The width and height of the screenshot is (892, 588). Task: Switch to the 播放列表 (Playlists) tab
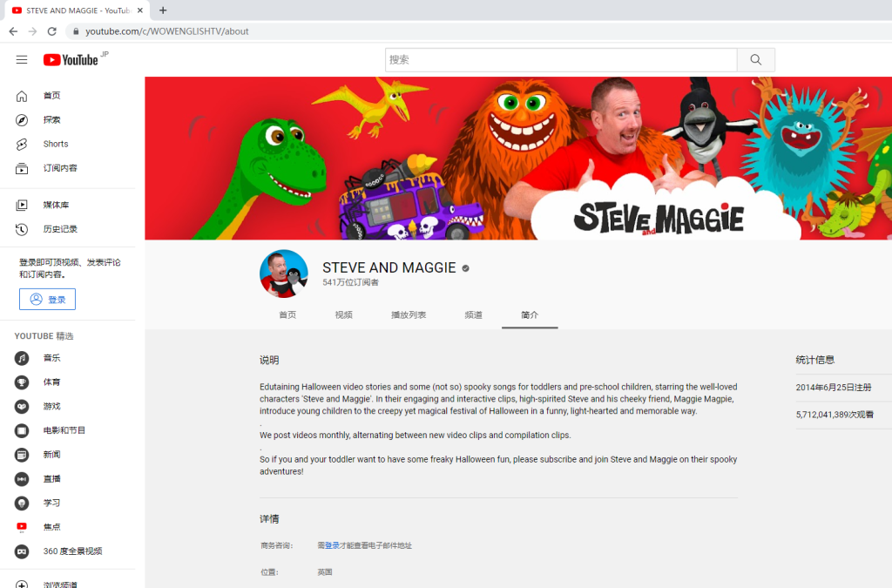(x=409, y=314)
